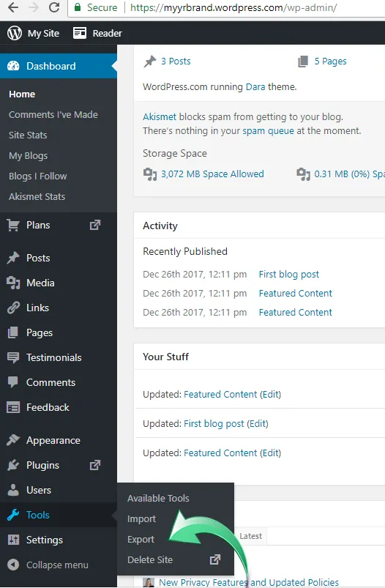Screen dimensions: 385x588
Task: Select Export from Tools submenu
Action: click(x=141, y=539)
